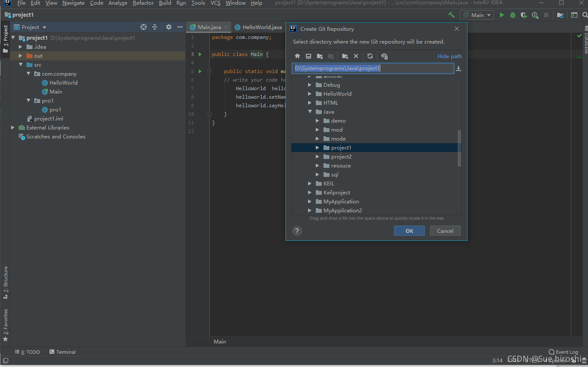Switch to the HelloWorld.java editor tab
The width and height of the screenshot is (588, 367).
click(259, 27)
